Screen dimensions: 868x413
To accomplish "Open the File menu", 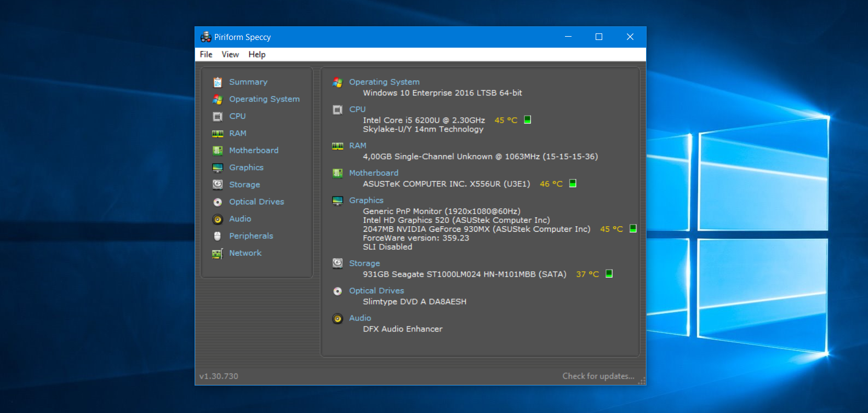I will point(206,54).
